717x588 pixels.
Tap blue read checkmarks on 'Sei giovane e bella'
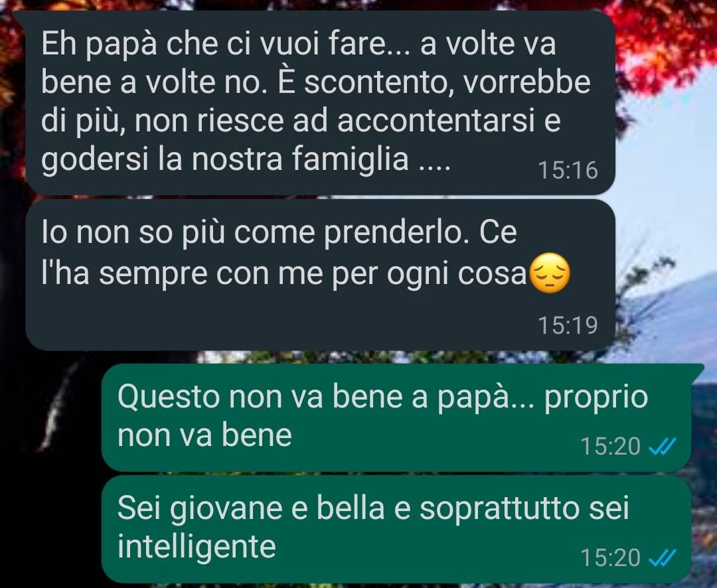pos(663,558)
